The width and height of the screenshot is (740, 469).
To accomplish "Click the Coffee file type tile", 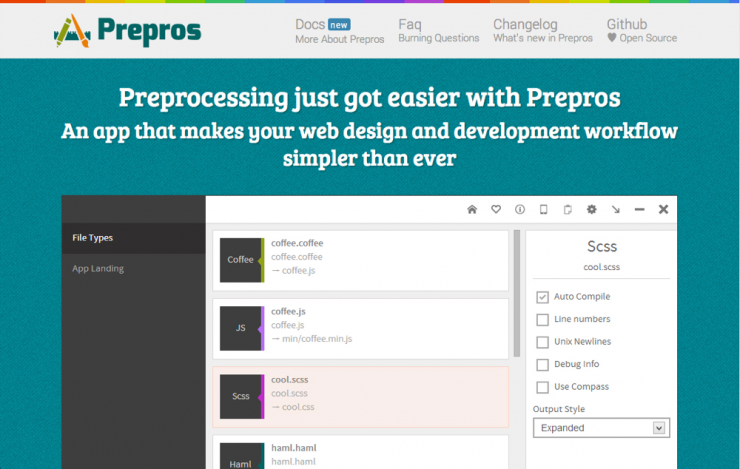I will pos(242,260).
